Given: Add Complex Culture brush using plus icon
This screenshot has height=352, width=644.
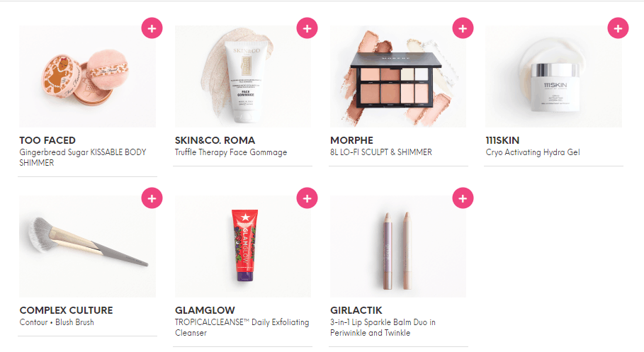Looking at the screenshot, I should (152, 198).
